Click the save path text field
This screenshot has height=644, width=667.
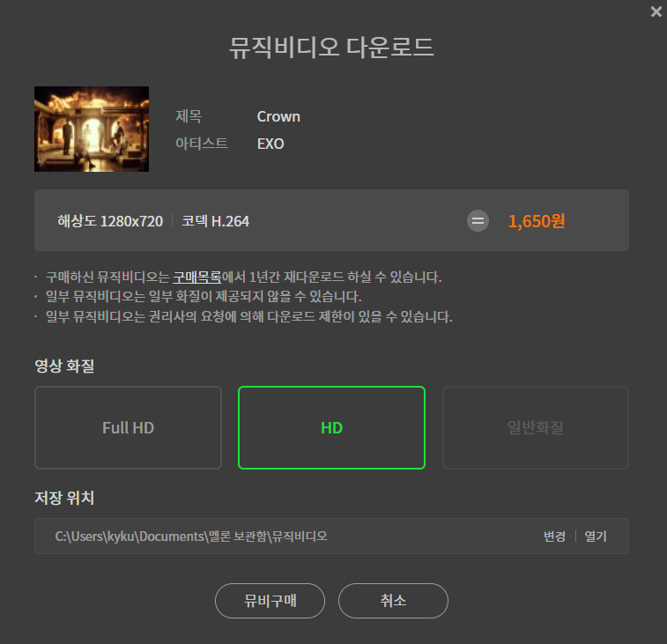[x=331, y=536]
